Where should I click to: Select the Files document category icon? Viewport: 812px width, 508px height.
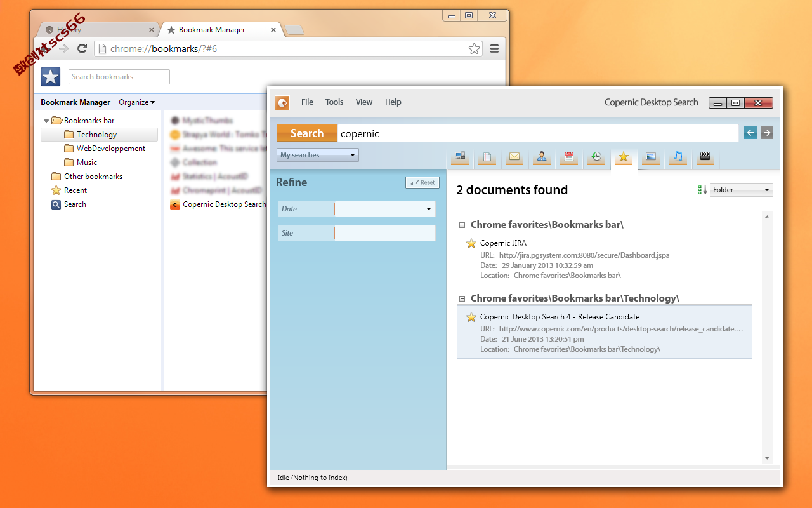pos(487,157)
